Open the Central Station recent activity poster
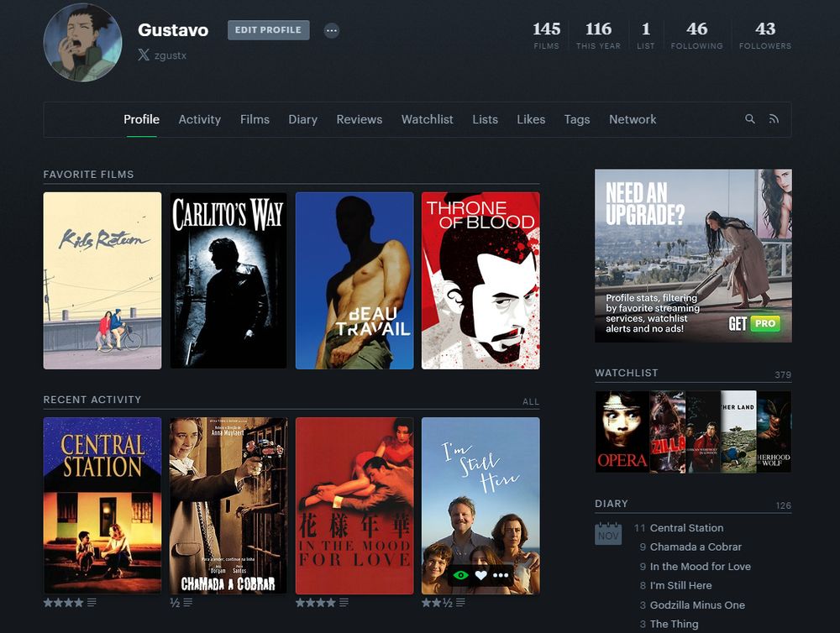 (102, 505)
